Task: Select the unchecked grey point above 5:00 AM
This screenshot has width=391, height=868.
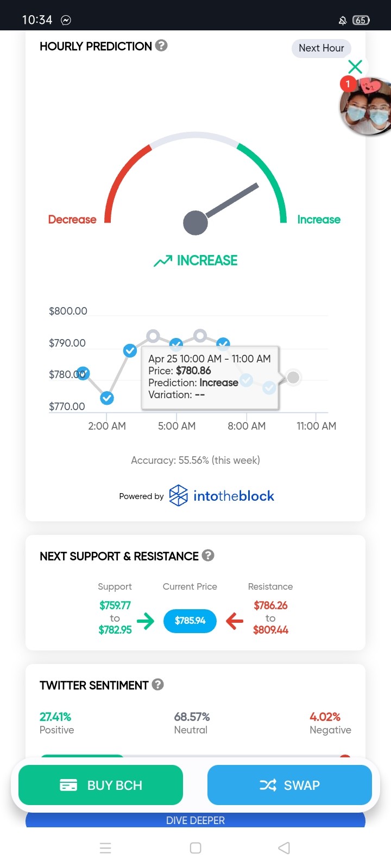Action: pos(153,336)
